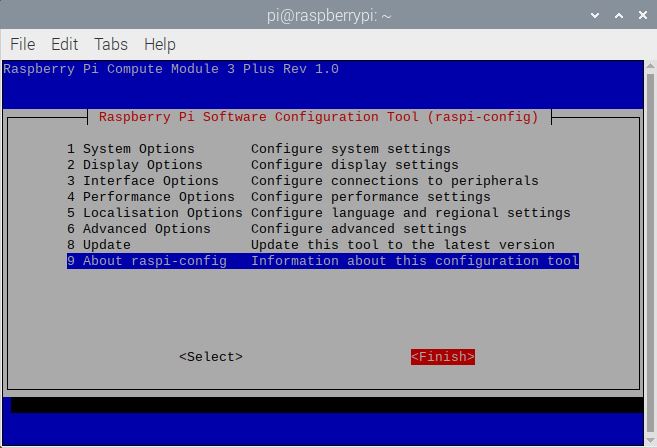Click 'Information about this configuration tool' text
The width and height of the screenshot is (657, 448).
click(x=415, y=261)
